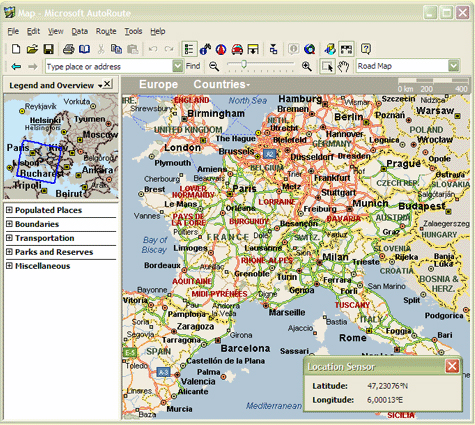Click the Redo arrow icon
This screenshot has height=425, width=475.
tap(169, 49)
